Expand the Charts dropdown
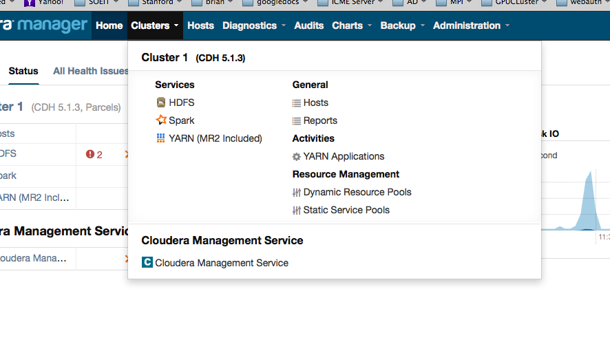The width and height of the screenshot is (610, 364). coord(352,25)
